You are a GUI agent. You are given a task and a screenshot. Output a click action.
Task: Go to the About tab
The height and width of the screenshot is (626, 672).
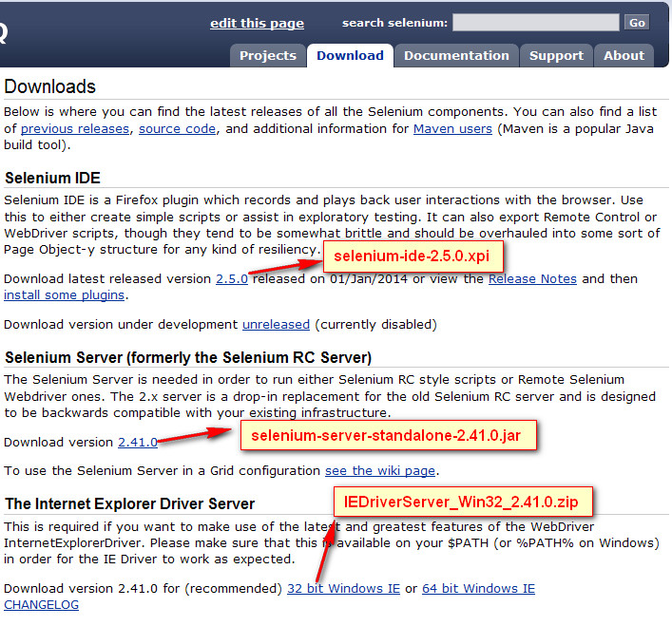[624, 56]
